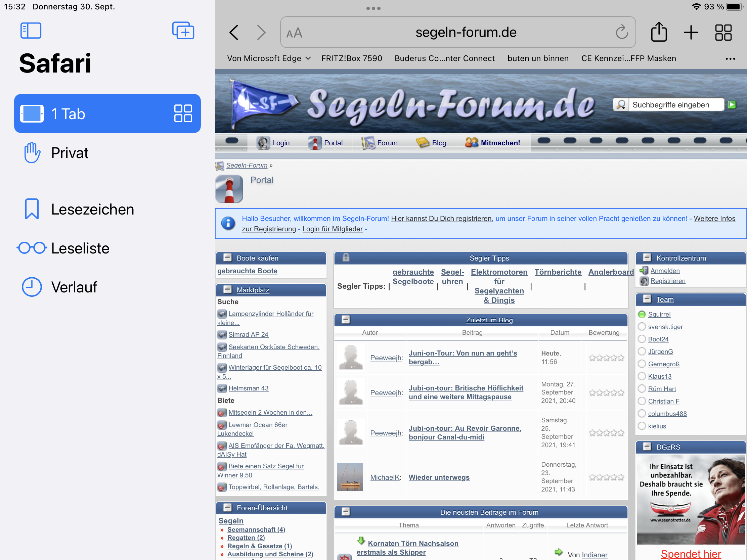
Task: Open Von Microsoft Edge bookmarks dropdown
Action: pos(269,58)
